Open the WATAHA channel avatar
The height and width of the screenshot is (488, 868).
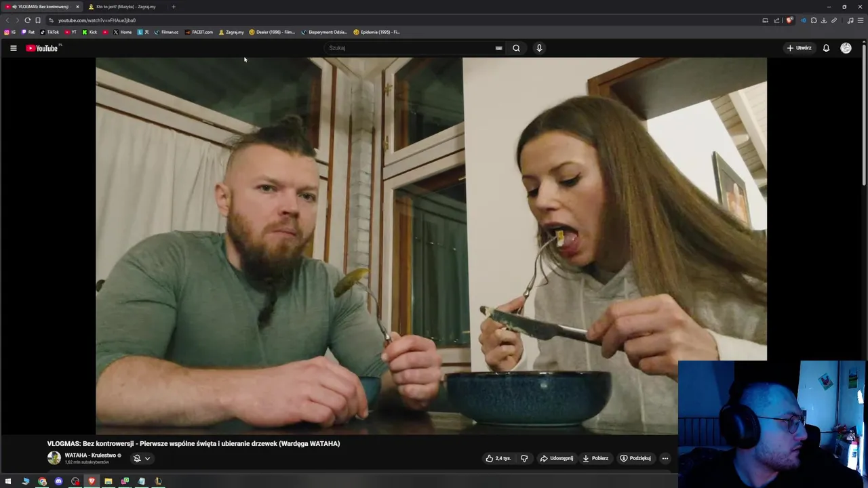[54, 458]
